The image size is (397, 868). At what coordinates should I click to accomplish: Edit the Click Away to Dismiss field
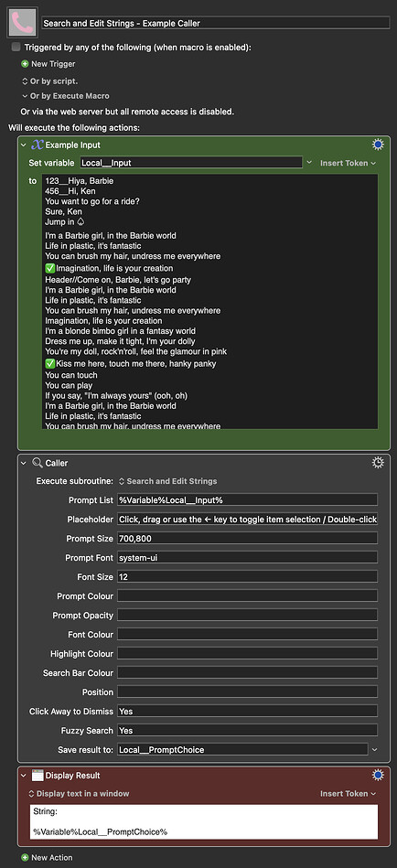coord(248,712)
